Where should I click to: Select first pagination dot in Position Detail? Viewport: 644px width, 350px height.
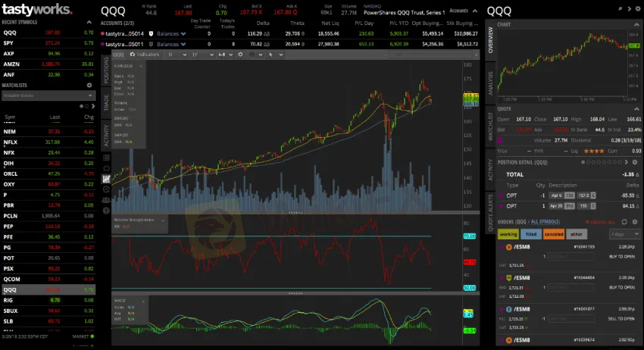583,162
